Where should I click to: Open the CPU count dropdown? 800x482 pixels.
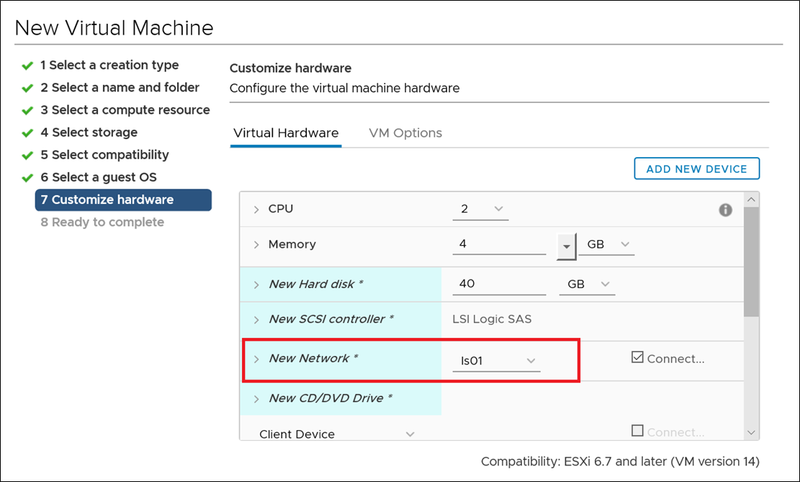click(x=481, y=210)
